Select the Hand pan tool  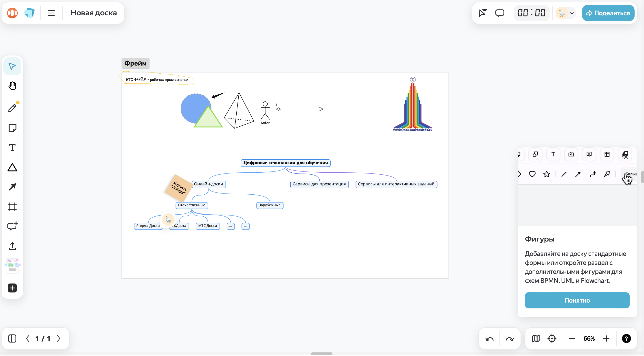tap(12, 86)
